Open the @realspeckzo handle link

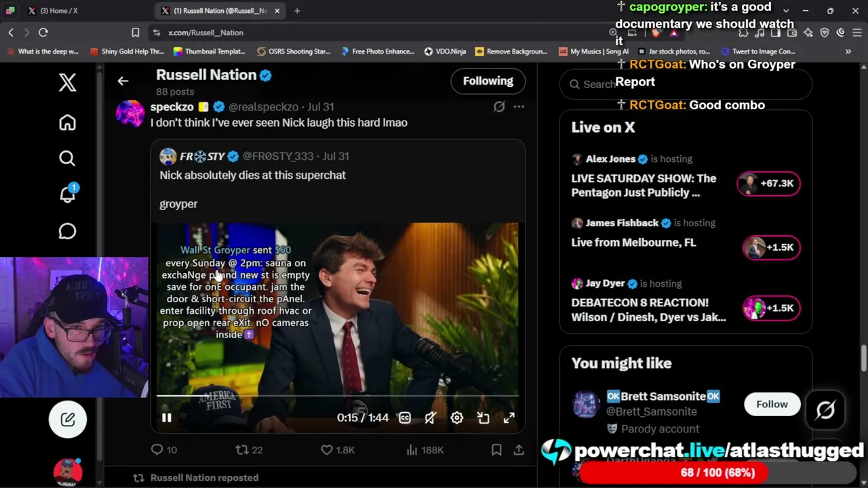pos(263,107)
